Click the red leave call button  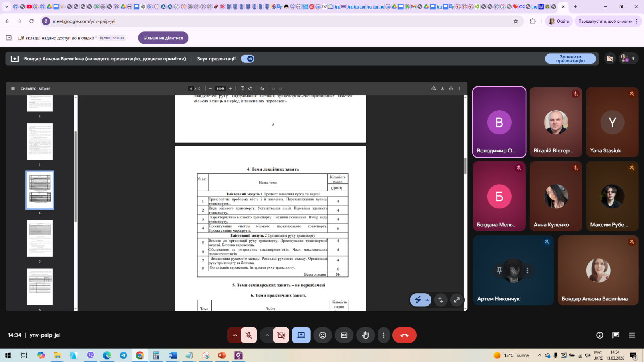(404, 335)
